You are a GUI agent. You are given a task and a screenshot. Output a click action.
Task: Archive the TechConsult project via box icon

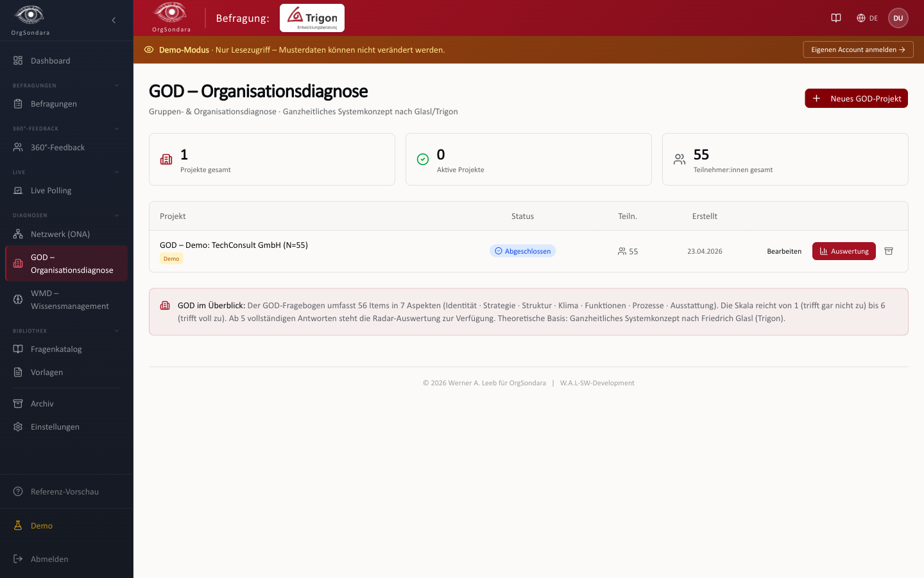coord(889,251)
